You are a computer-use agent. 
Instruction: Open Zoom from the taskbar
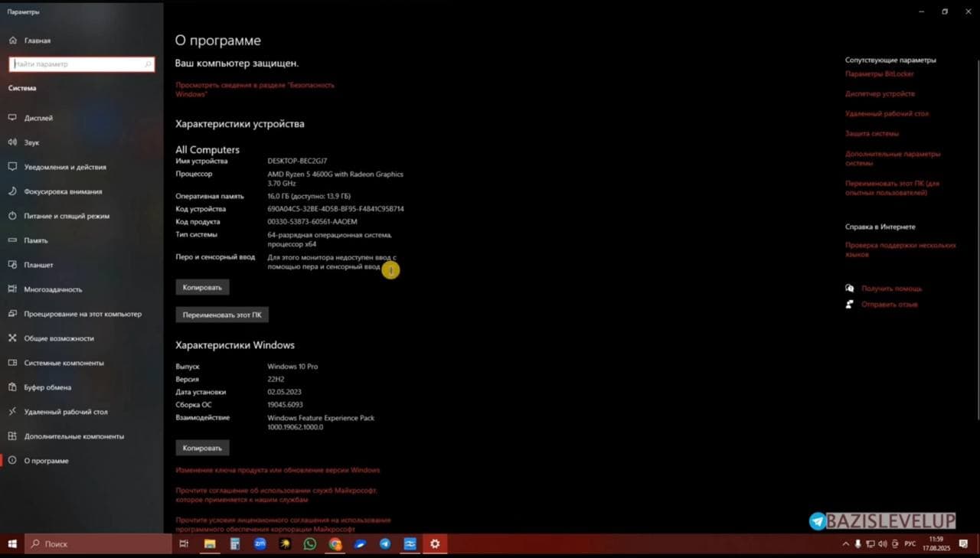(260, 543)
